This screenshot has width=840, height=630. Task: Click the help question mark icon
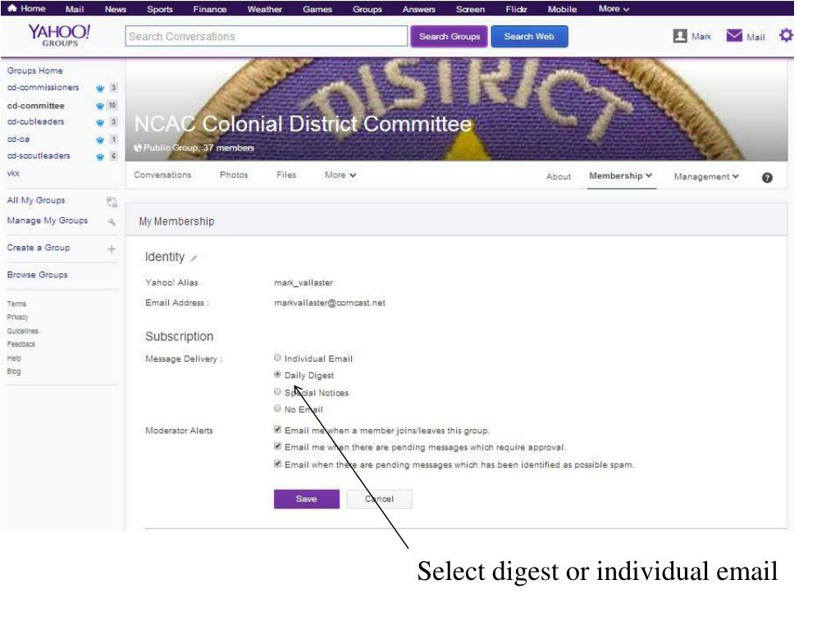coord(767,177)
